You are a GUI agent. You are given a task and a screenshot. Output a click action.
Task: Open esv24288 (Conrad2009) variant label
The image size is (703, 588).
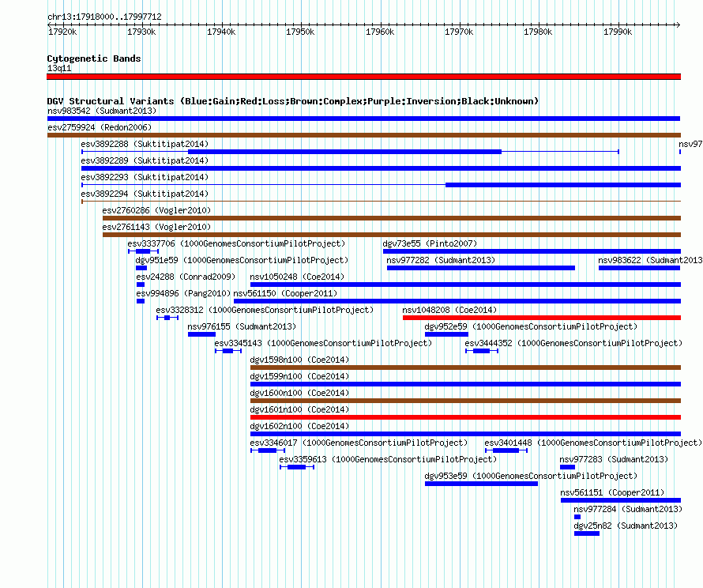(x=186, y=277)
